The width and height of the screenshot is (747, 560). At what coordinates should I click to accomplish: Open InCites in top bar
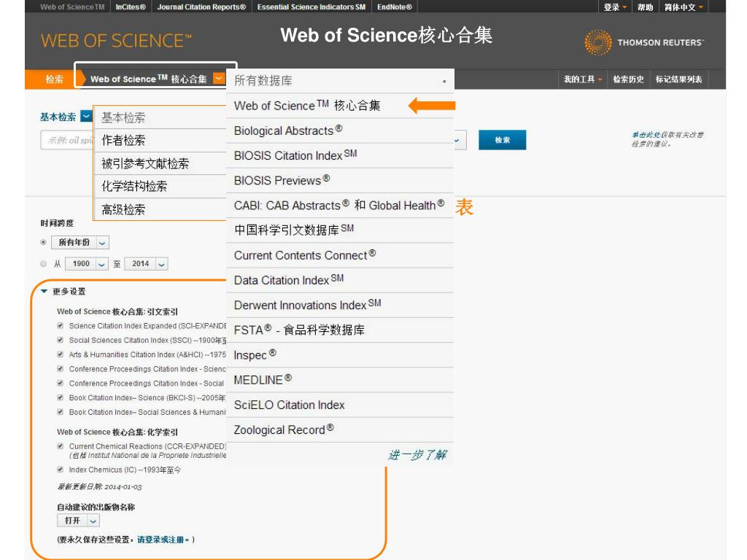tap(131, 7)
